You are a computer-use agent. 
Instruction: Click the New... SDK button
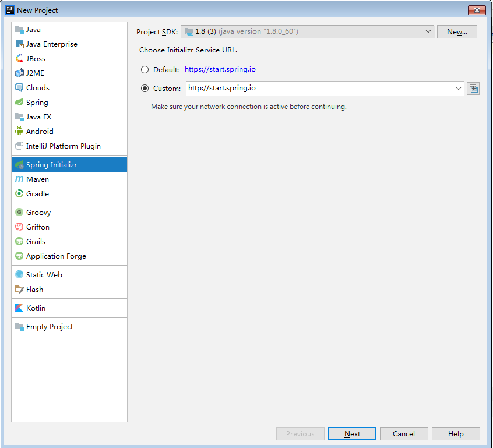[457, 32]
